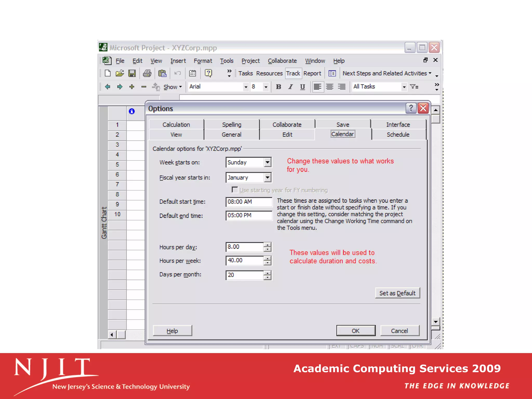Expand the Fiscal year starts in dropdown
Image resolution: width=532 pixels, height=399 pixels.
click(267, 177)
